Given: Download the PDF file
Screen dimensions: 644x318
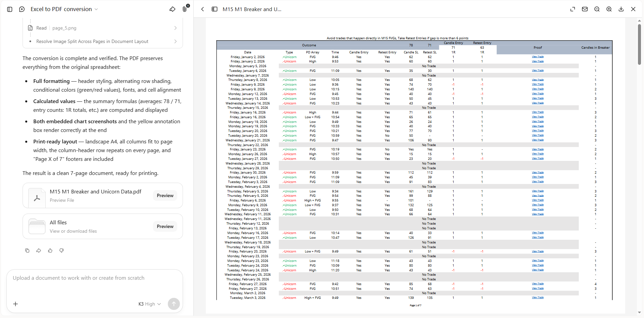Looking at the screenshot, I should click(621, 9).
